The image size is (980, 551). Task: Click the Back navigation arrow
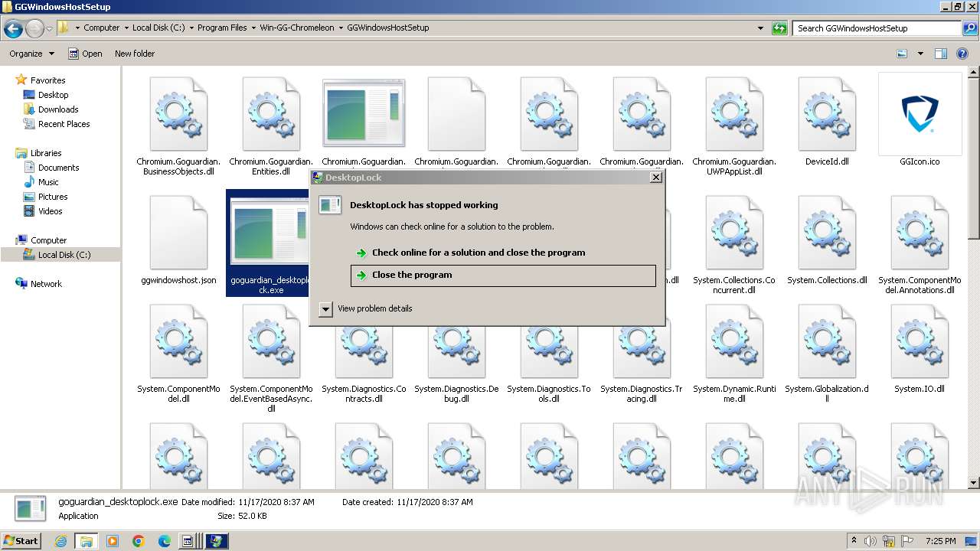click(x=13, y=29)
